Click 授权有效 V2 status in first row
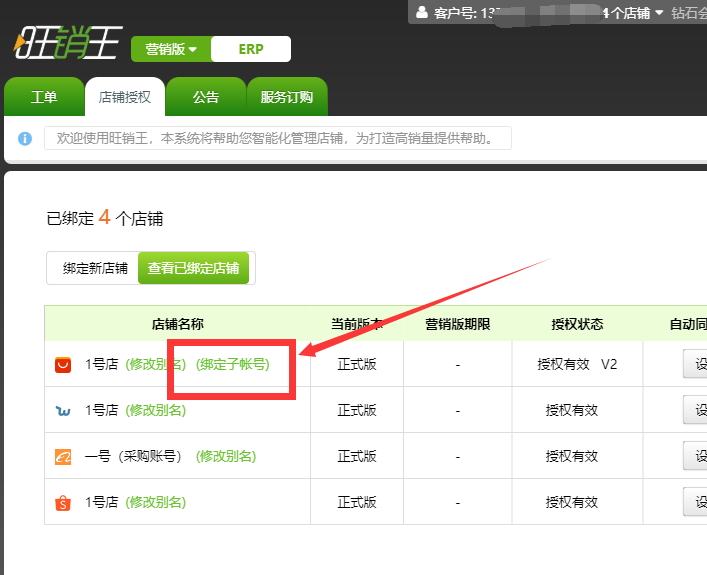This screenshot has height=575, width=707. click(577, 364)
